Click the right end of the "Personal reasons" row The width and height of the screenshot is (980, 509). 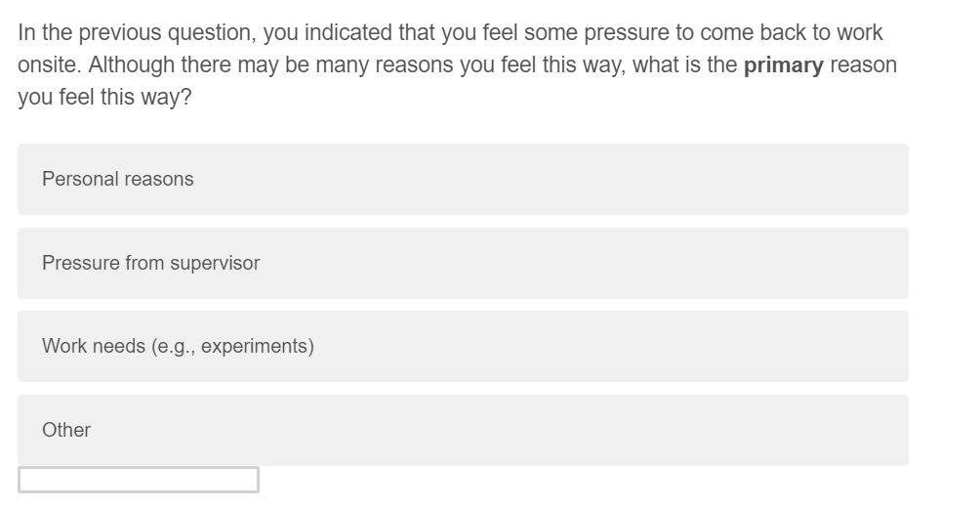(878, 180)
